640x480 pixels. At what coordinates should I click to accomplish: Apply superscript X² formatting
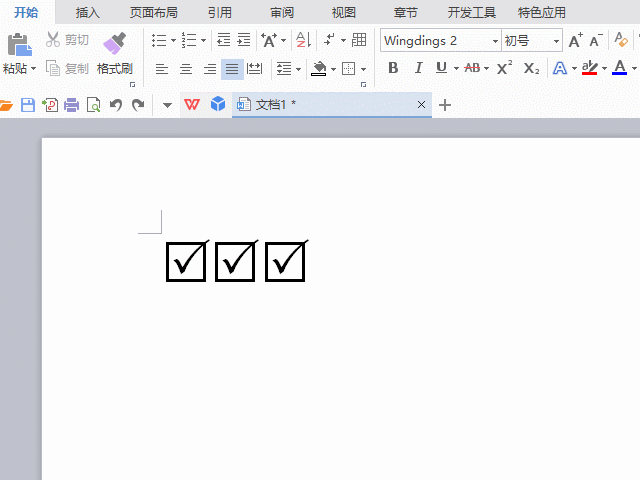[504, 68]
